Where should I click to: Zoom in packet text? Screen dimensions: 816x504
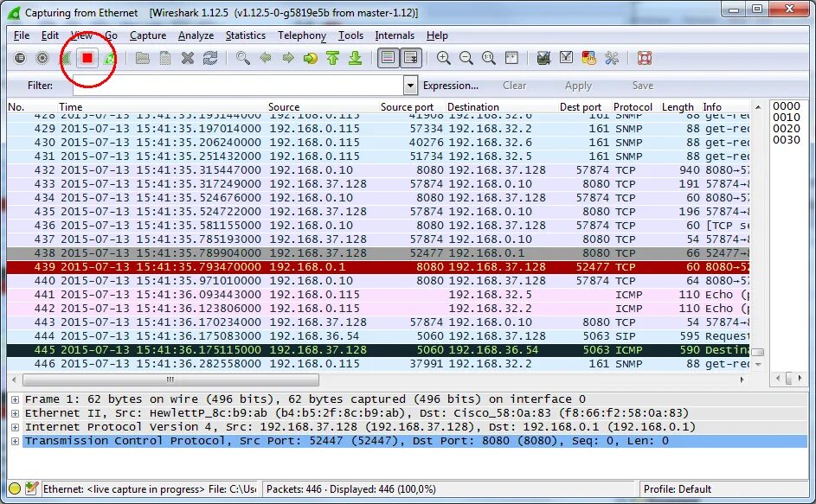click(443, 58)
